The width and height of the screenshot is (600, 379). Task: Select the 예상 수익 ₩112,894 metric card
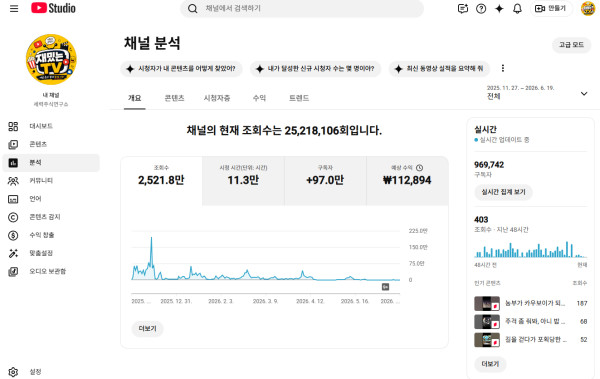(407, 181)
